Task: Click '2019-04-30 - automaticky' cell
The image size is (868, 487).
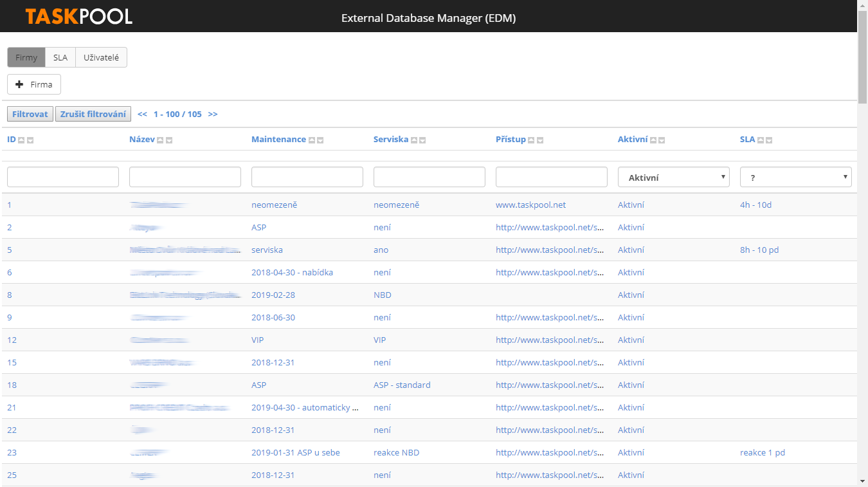Action: click(305, 407)
